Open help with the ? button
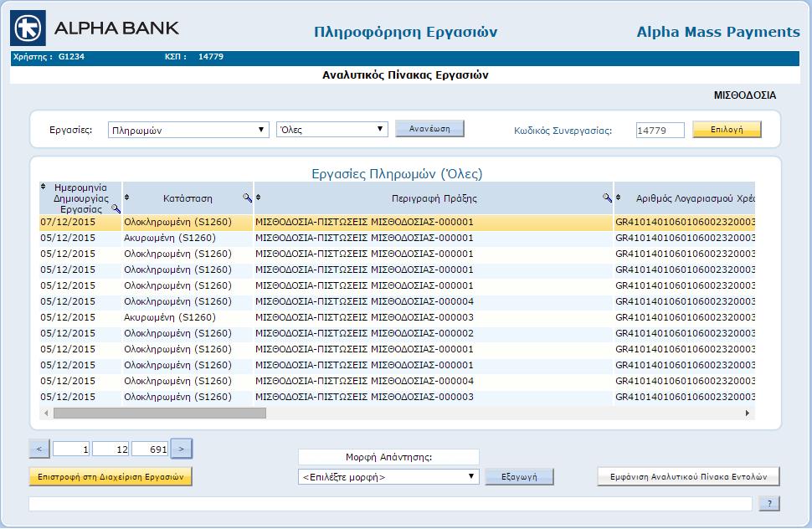 769,503
